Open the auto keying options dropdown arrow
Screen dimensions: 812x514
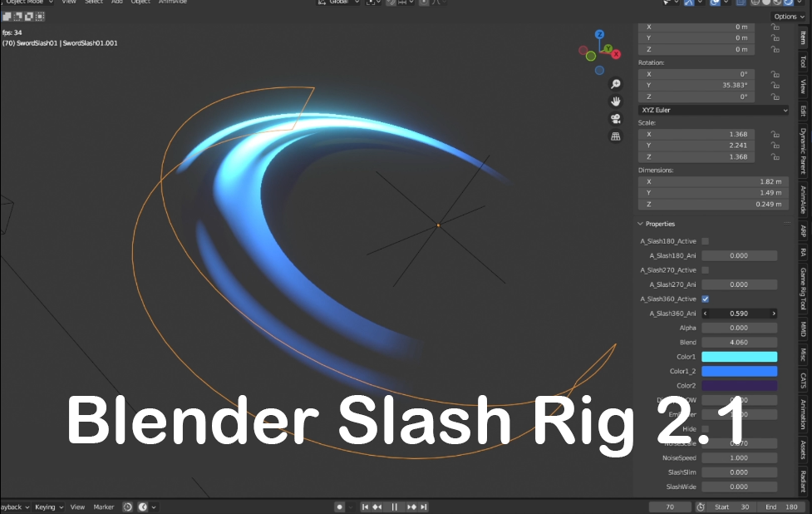pyautogui.click(x=351, y=507)
